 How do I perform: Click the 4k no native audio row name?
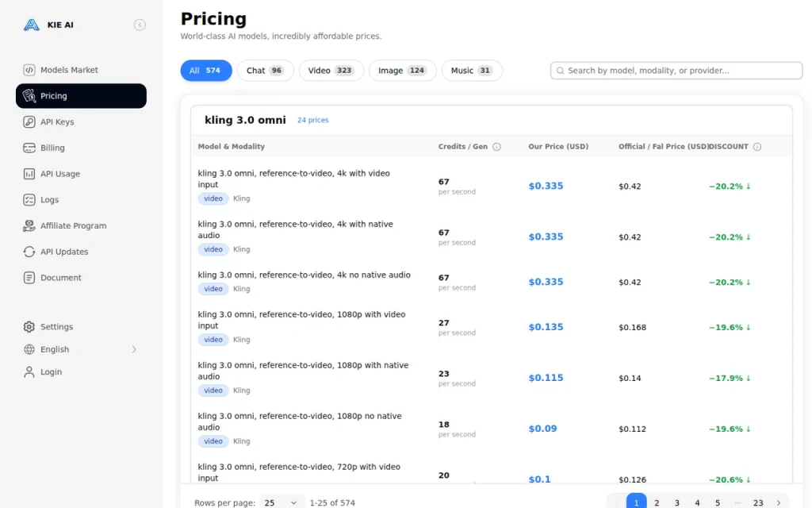304,275
